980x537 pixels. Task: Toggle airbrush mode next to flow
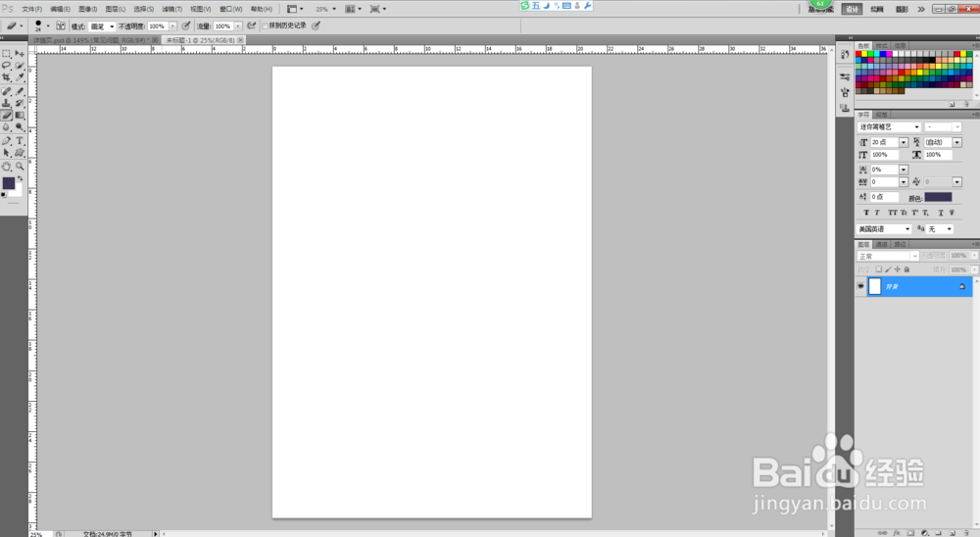251,25
